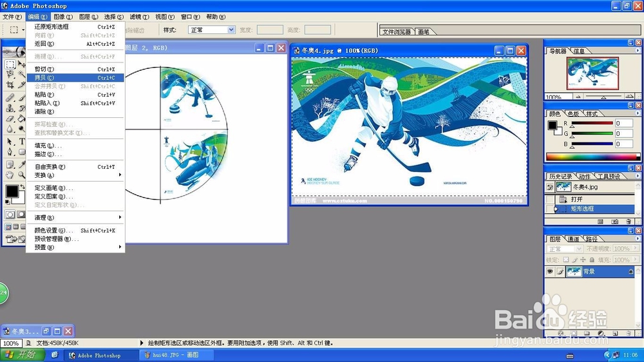
Task: Select the Lasso tool
Action: coord(10,74)
